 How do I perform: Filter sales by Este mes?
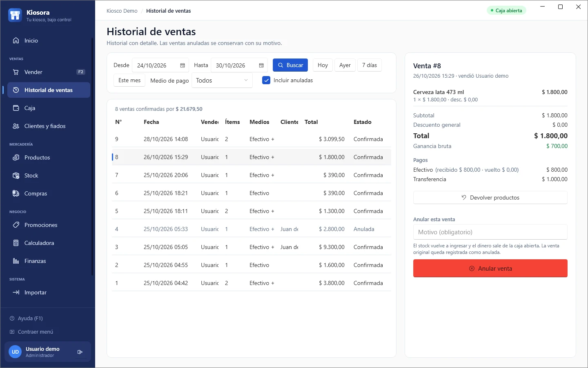129,81
